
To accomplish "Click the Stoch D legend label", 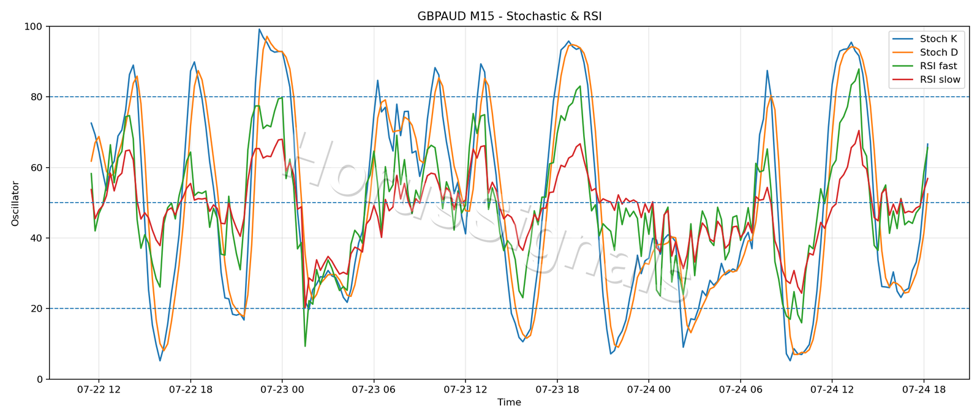I will 938,53.
